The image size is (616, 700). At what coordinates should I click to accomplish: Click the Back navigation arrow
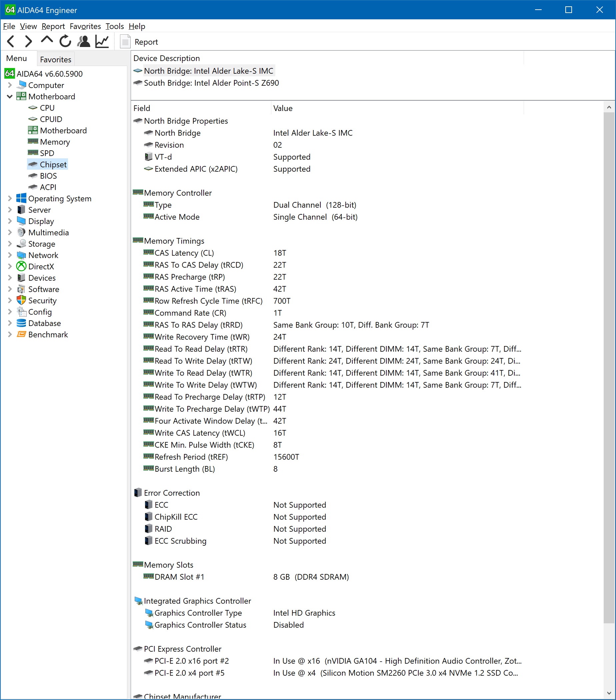11,41
